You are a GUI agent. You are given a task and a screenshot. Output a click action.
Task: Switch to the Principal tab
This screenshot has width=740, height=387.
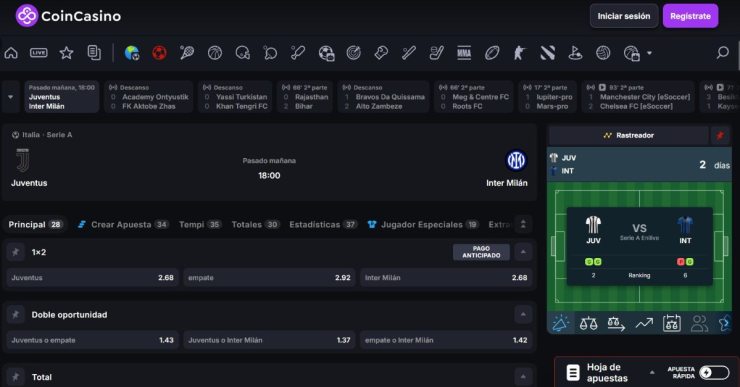[x=35, y=225]
